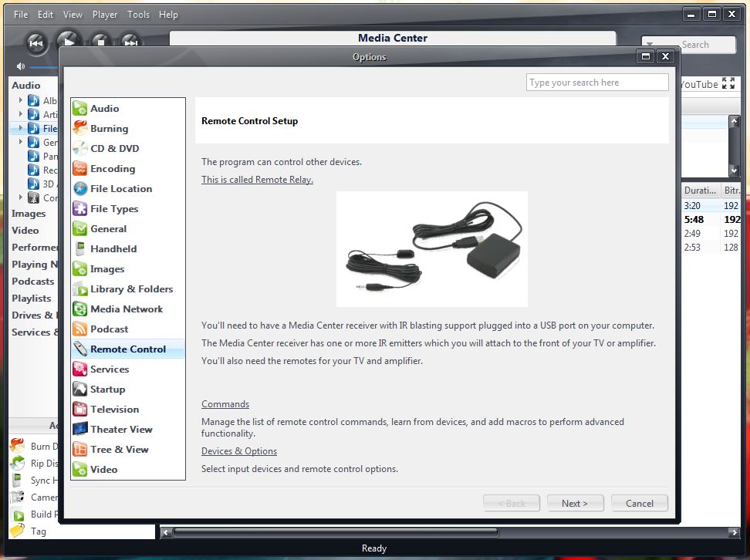Image resolution: width=750 pixels, height=560 pixels.
Task: Skip to the next track
Action: [130, 39]
